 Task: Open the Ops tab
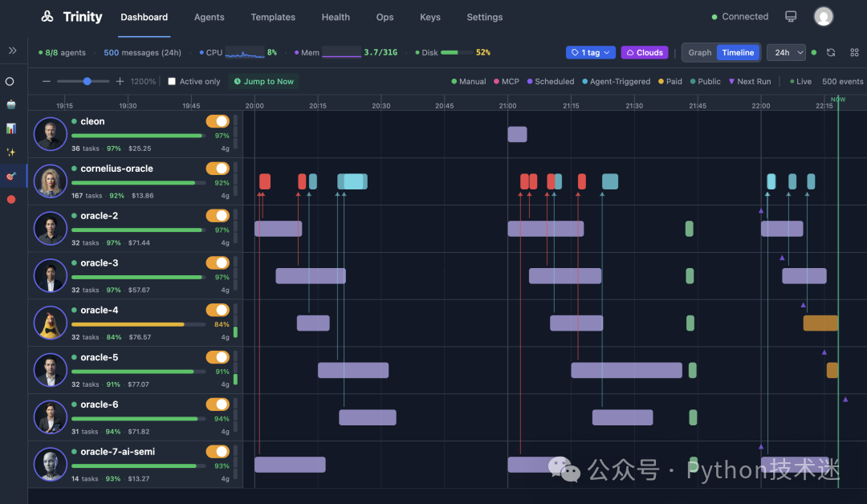click(385, 17)
